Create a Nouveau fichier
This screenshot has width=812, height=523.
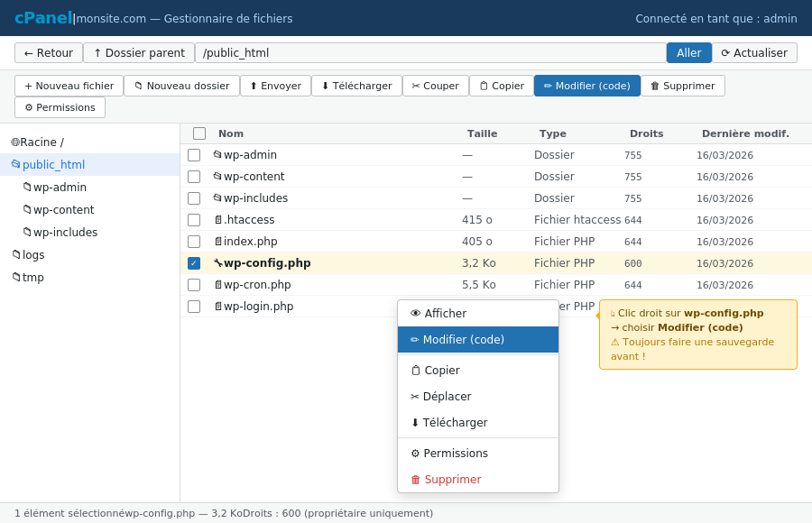[x=69, y=86]
